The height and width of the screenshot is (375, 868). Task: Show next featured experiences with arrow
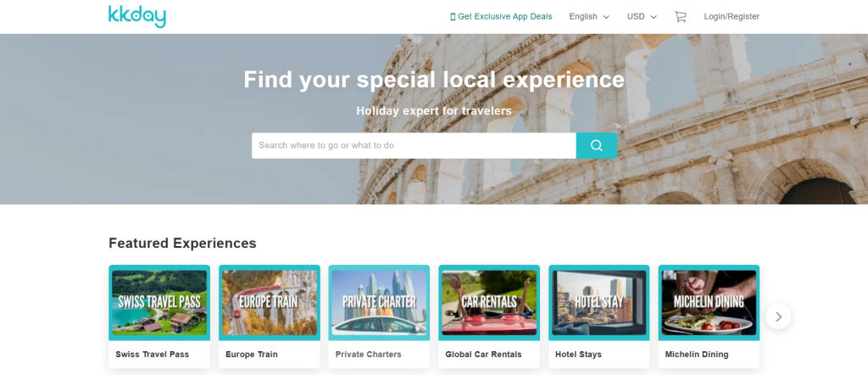tap(778, 316)
